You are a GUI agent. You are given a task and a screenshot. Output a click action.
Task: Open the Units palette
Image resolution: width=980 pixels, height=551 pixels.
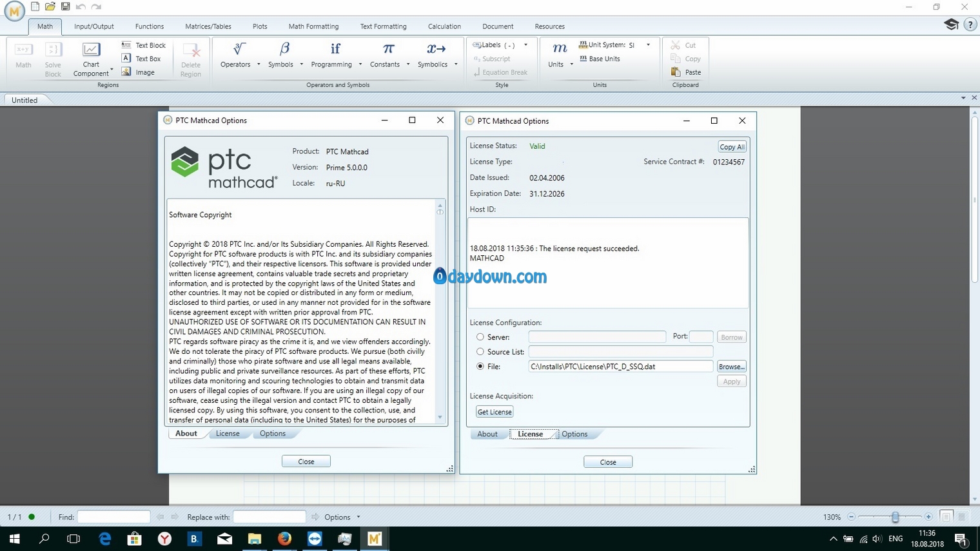(556, 55)
